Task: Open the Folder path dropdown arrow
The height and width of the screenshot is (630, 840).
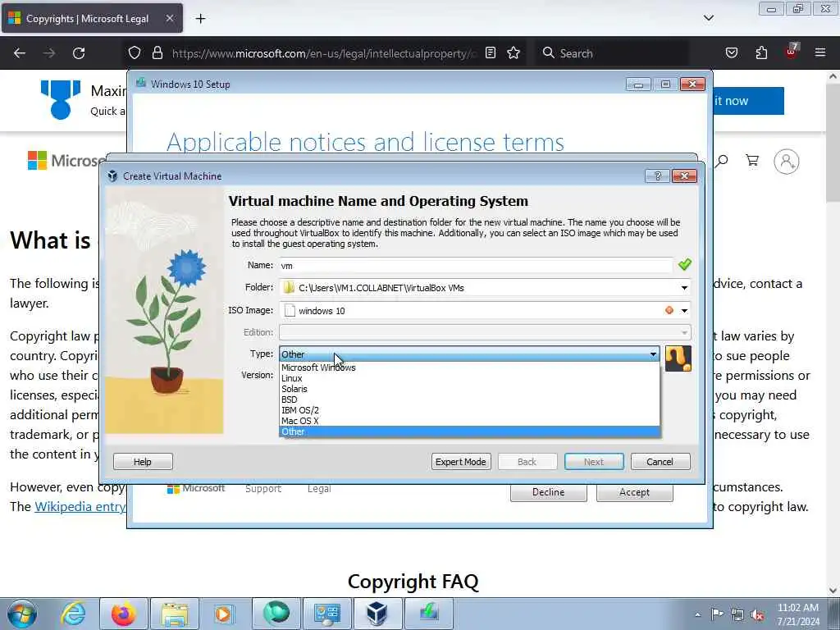Action: click(x=684, y=288)
